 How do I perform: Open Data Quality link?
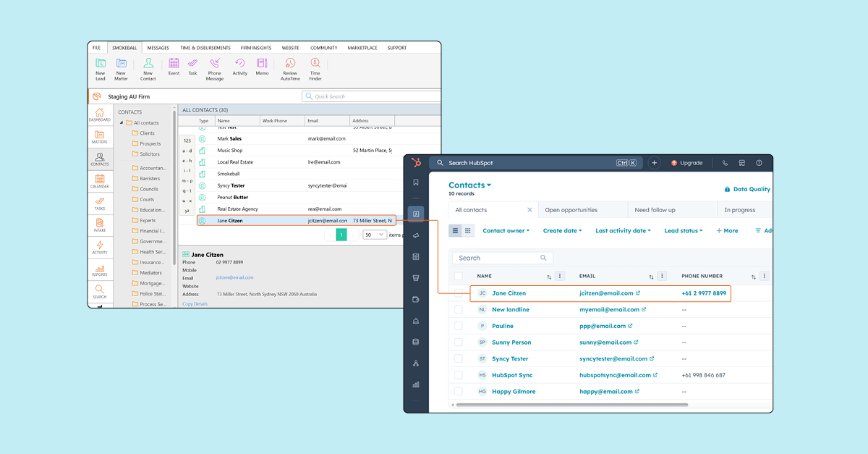tap(747, 189)
